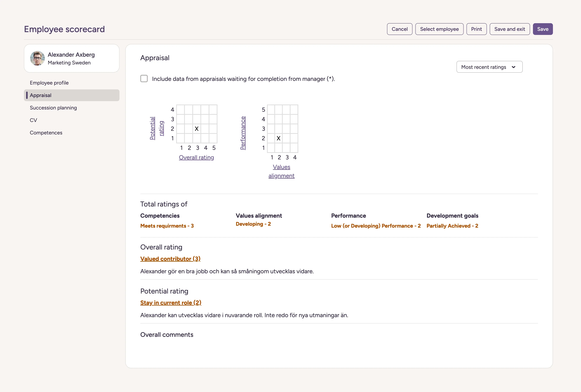The width and height of the screenshot is (581, 392).
Task: Click Alexander Axberg's profile photo
Action: coord(37,58)
